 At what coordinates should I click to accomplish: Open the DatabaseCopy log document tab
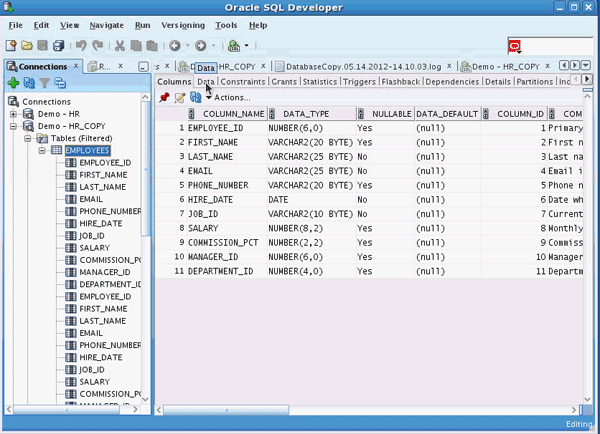(x=363, y=67)
